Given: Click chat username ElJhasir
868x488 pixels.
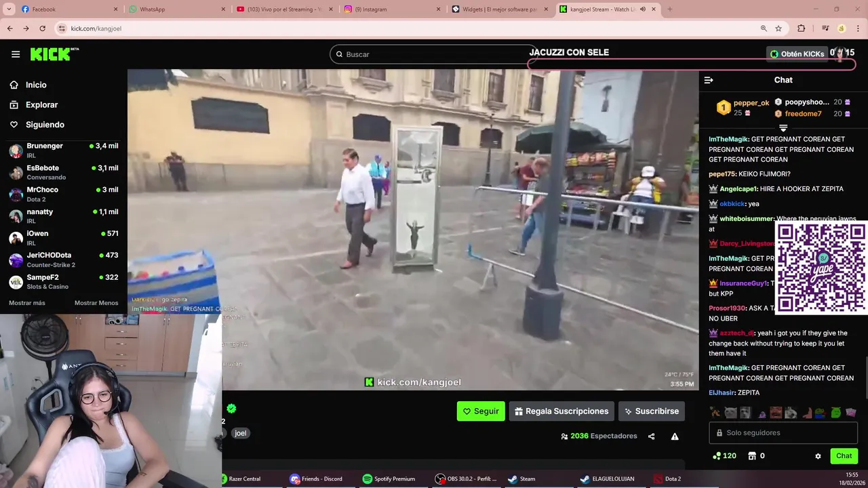Looking at the screenshot, I should [722, 393].
